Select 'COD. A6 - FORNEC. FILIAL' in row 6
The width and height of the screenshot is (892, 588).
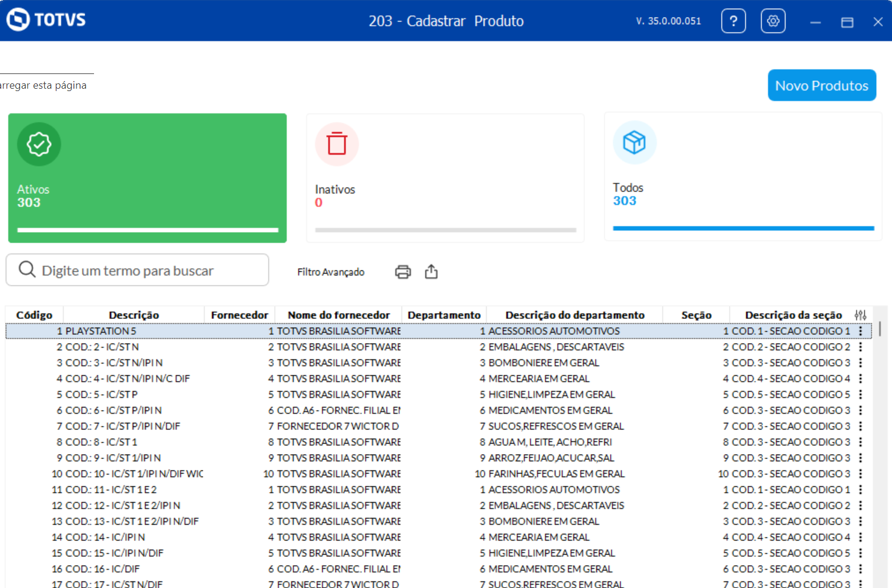(x=339, y=411)
